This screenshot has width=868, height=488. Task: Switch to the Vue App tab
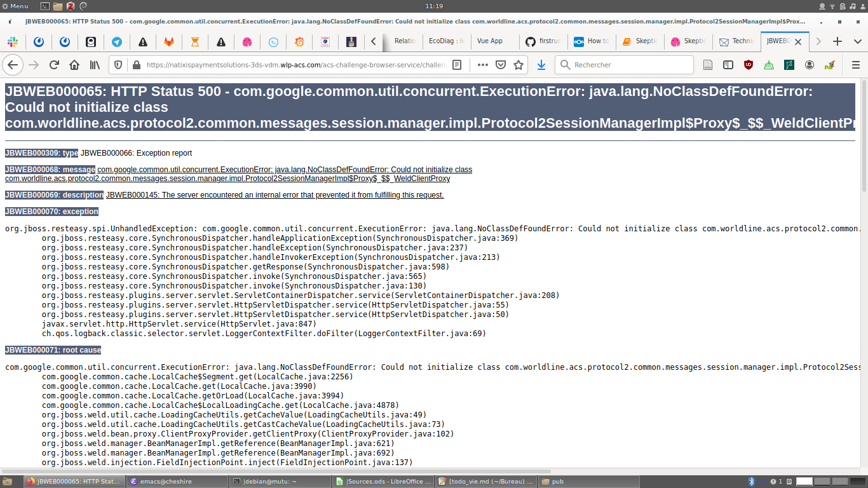[x=495, y=41]
